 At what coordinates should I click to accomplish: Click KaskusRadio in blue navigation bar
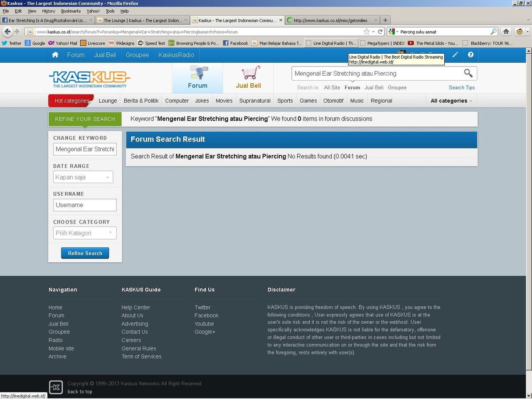pyautogui.click(x=176, y=55)
